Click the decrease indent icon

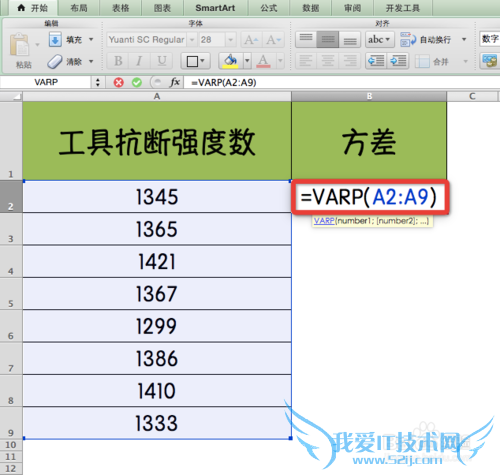point(376,61)
